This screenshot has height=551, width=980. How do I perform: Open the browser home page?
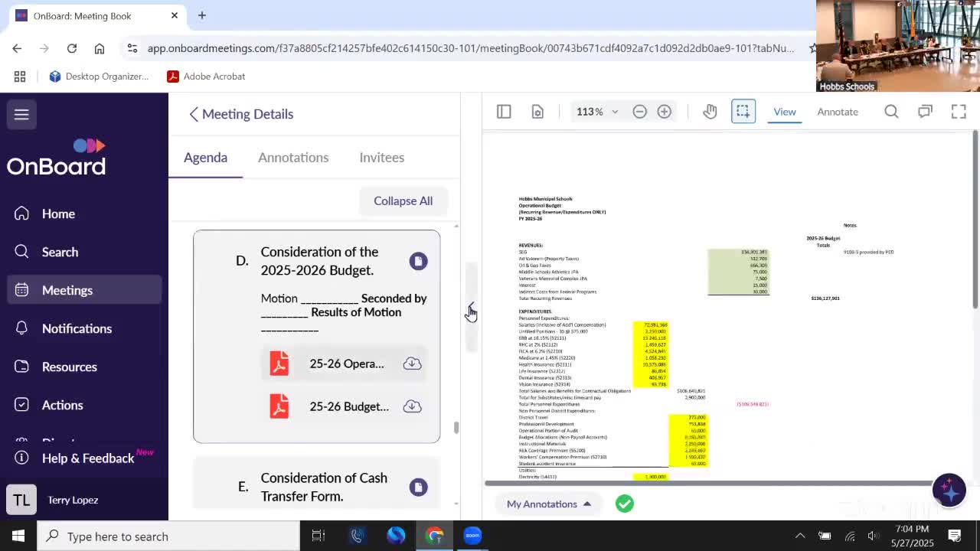coord(100,48)
